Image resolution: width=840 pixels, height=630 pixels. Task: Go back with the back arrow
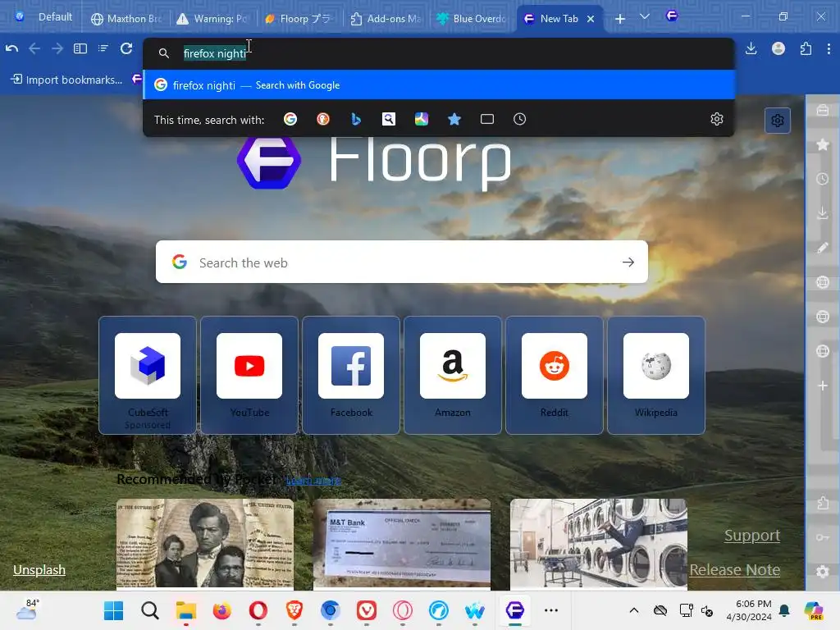click(34, 48)
